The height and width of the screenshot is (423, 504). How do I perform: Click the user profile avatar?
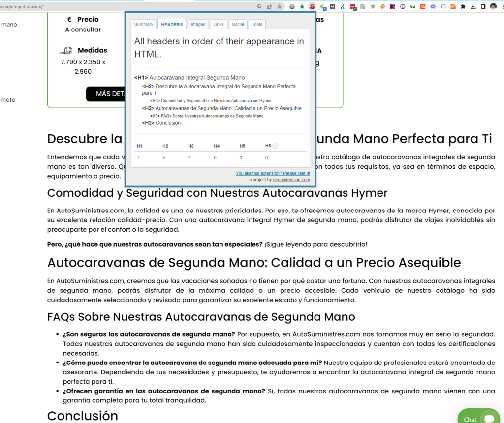493,7
